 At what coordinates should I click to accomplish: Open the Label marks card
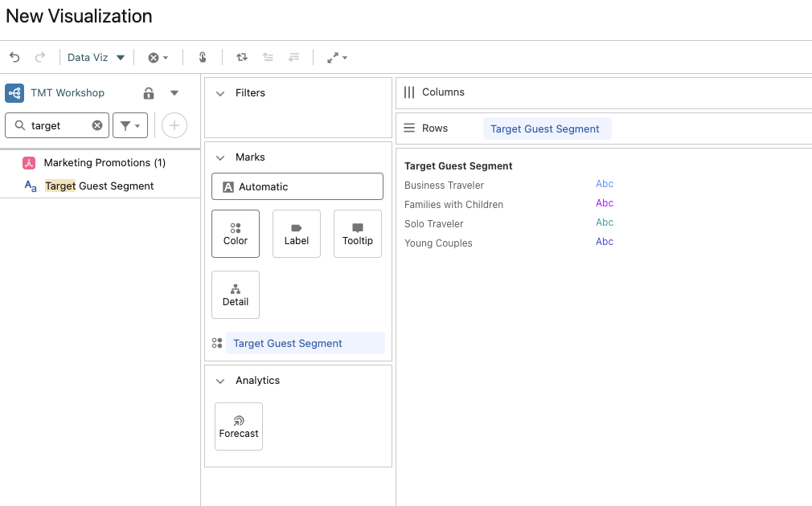click(x=297, y=234)
